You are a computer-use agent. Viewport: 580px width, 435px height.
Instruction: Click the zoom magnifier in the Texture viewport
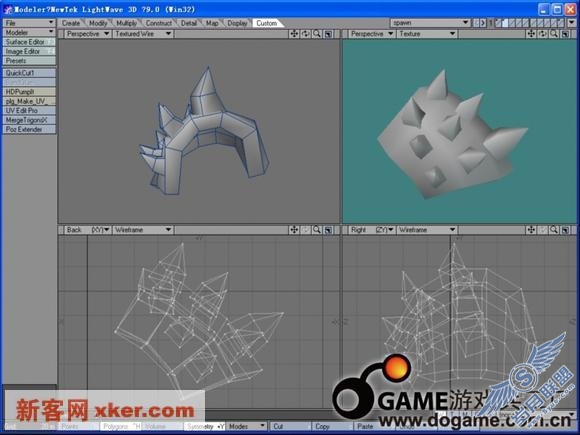tap(554, 34)
